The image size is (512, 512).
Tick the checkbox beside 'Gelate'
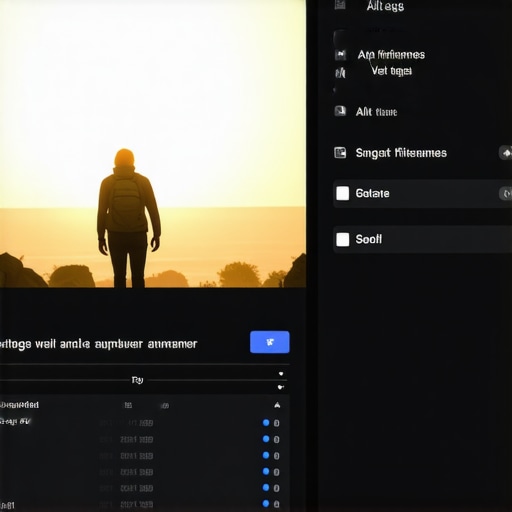tap(342, 193)
